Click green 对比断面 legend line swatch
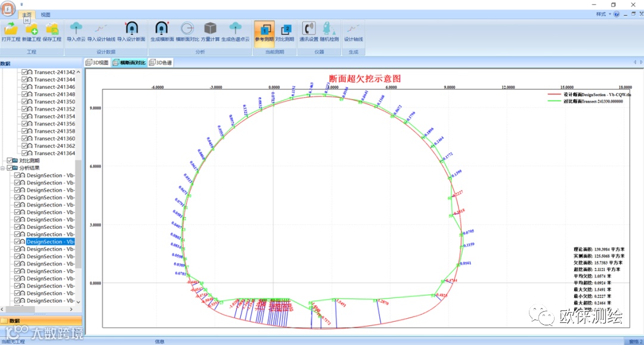Screen dimensions: 644x345 click(554, 101)
